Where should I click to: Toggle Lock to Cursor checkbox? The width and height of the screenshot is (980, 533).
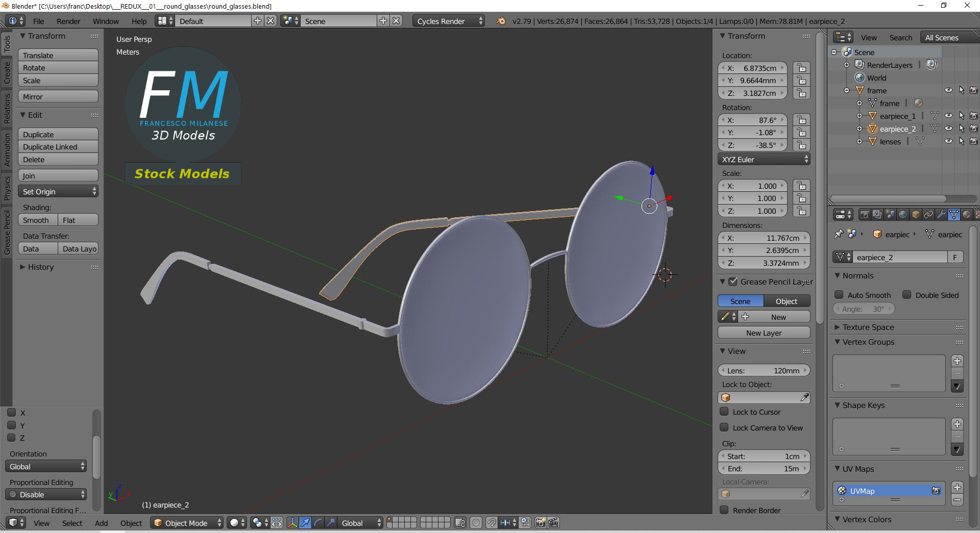coord(724,412)
